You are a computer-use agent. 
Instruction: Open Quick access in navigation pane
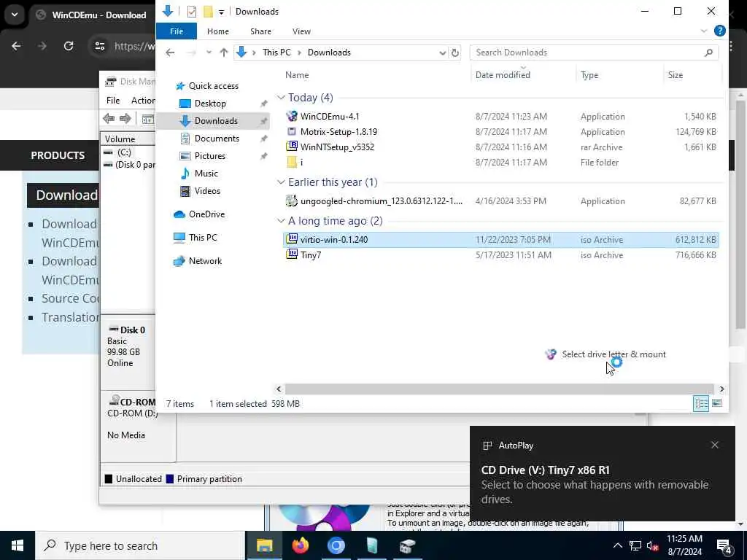tap(213, 86)
